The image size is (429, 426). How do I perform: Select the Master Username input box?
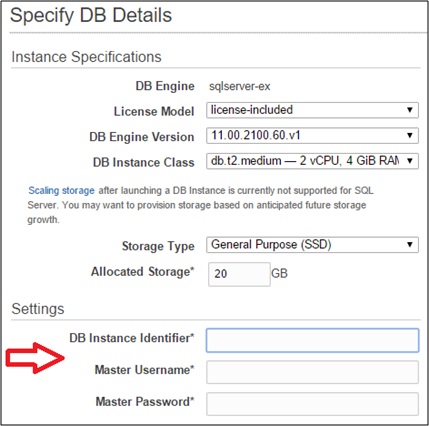click(x=312, y=372)
